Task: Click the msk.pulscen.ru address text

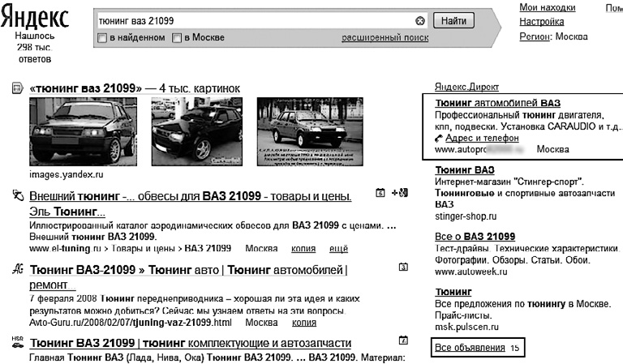Action: [466, 327]
